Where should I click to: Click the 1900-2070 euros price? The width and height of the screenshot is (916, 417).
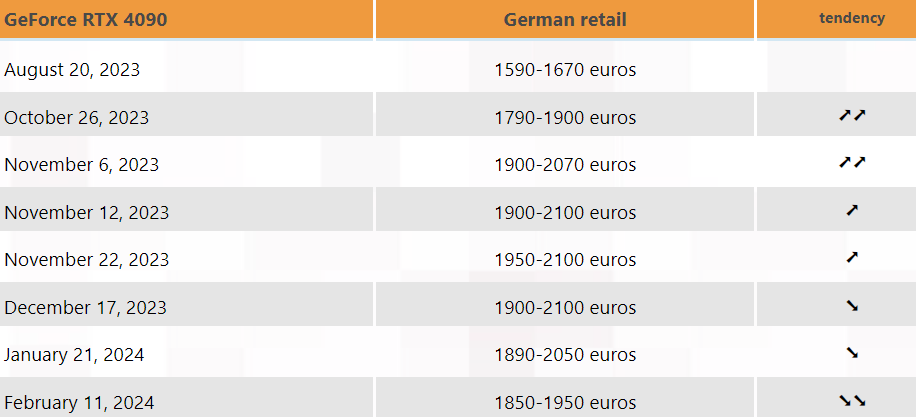565,164
